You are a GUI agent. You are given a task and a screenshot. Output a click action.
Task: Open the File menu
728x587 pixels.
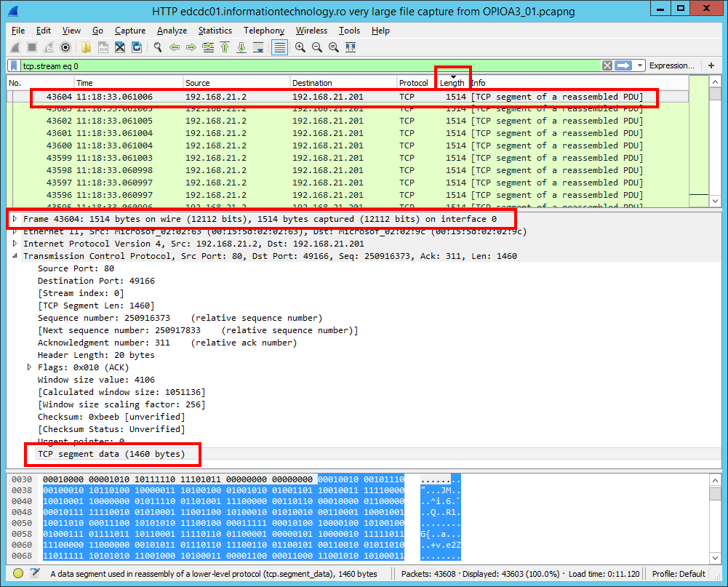[18, 31]
